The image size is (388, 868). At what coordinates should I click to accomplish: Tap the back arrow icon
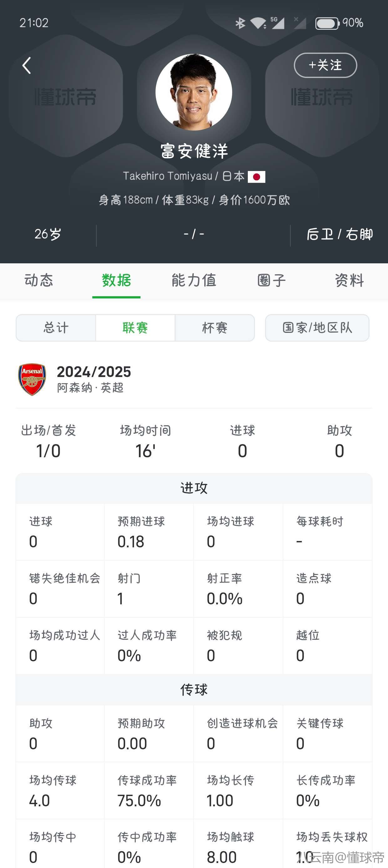click(27, 65)
